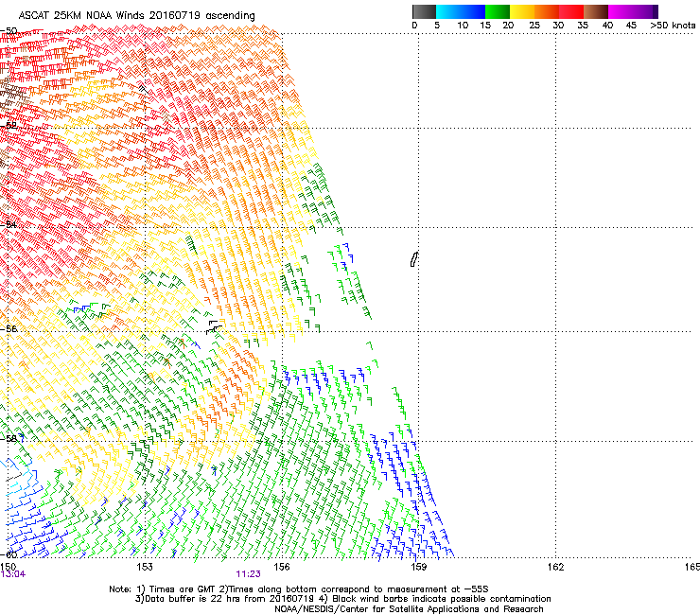Click the red 30-35 knots legend swatch
The image size is (700, 615).
pyautogui.click(x=571, y=11)
